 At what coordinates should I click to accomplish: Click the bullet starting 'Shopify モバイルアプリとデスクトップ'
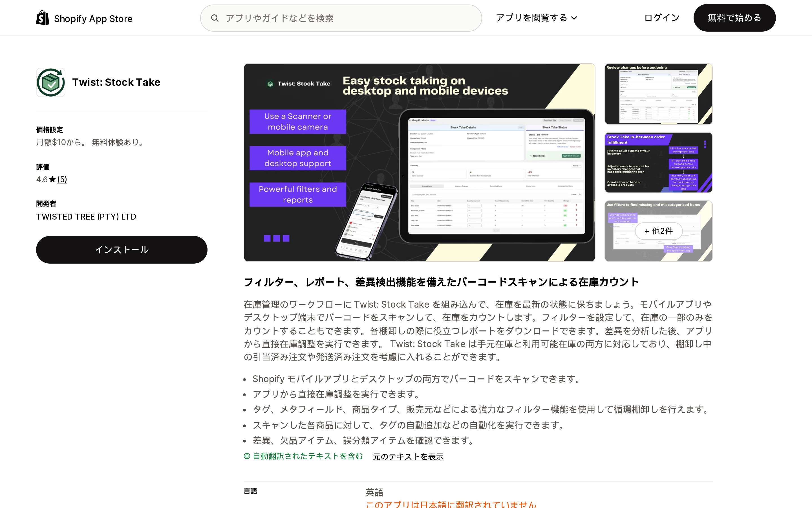pyautogui.click(x=417, y=379)
